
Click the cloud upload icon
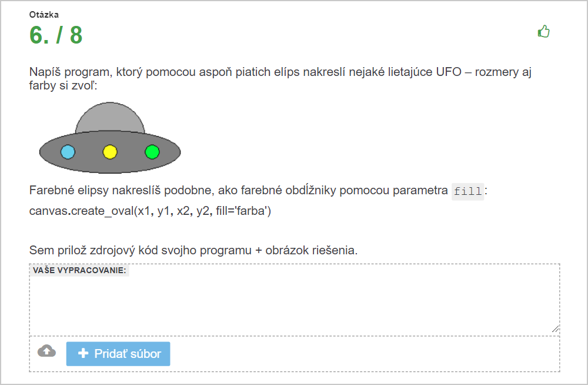pyautogui.click(x=46, y=351)
